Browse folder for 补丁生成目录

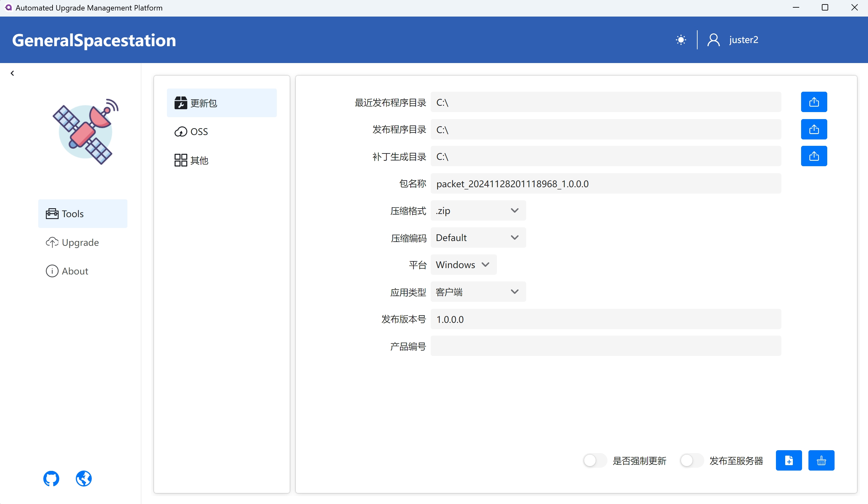(x=814, y=156)
